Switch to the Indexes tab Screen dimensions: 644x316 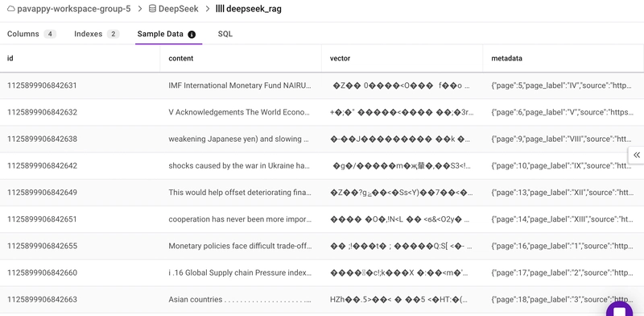click(x=97, y=34)
